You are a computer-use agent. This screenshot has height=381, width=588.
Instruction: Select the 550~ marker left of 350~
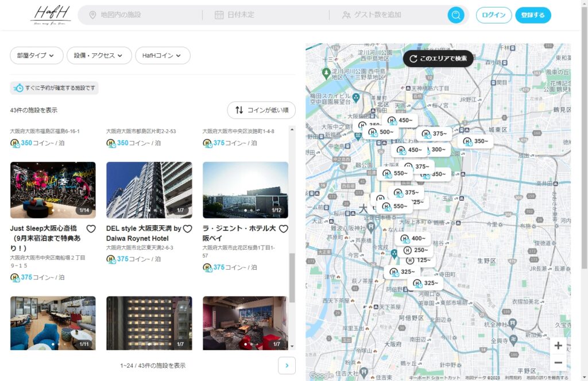[x=395, y=173]
